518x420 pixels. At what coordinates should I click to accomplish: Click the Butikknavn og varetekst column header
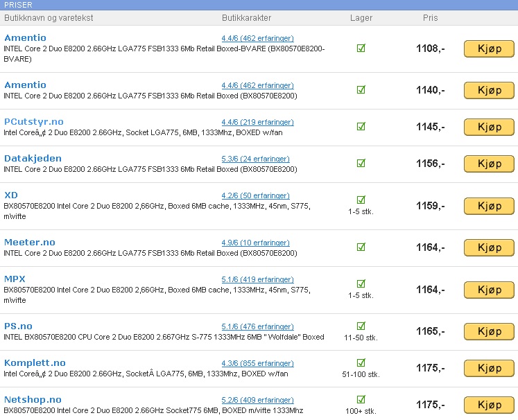click(x=49, y=18)
